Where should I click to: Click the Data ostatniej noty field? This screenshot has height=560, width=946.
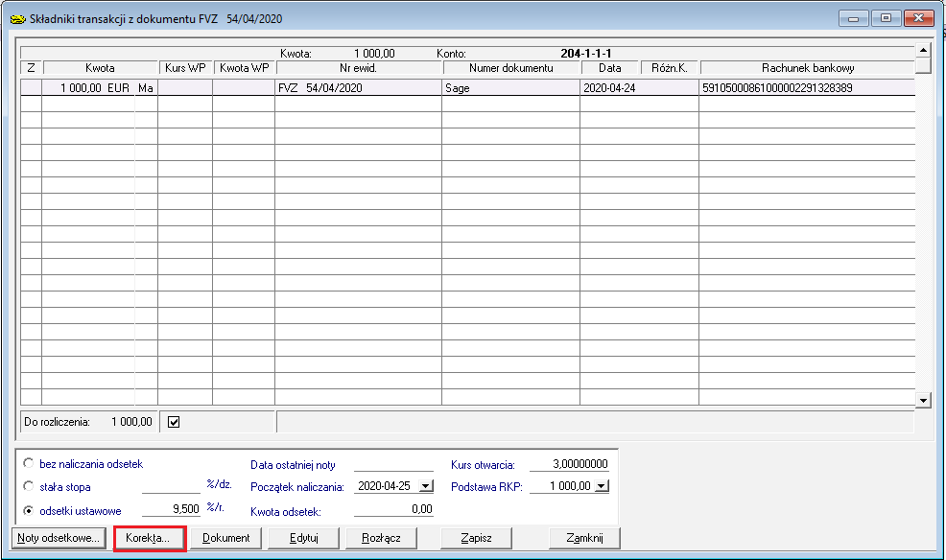[393, 464]
